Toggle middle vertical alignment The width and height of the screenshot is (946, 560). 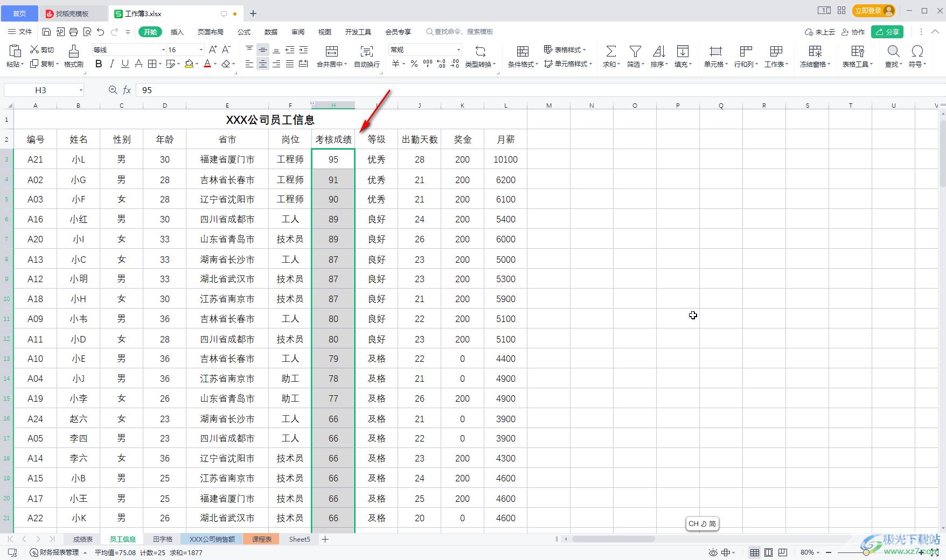point(262,50)
